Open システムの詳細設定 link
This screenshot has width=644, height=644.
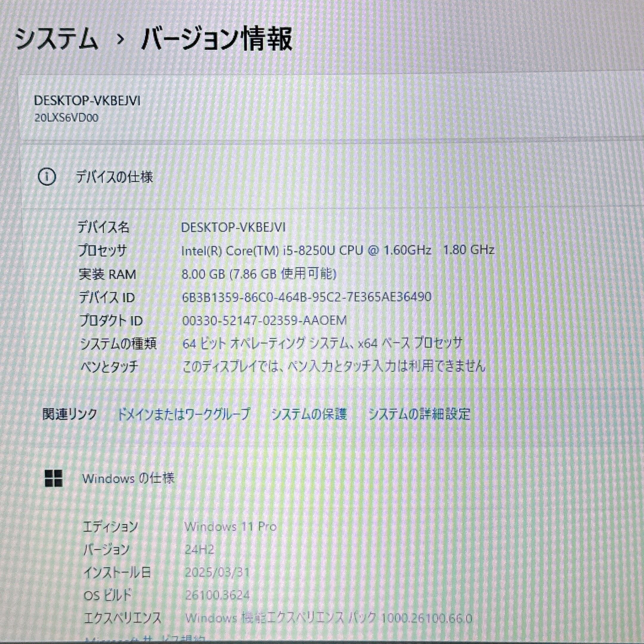click(x=419, y=414)
